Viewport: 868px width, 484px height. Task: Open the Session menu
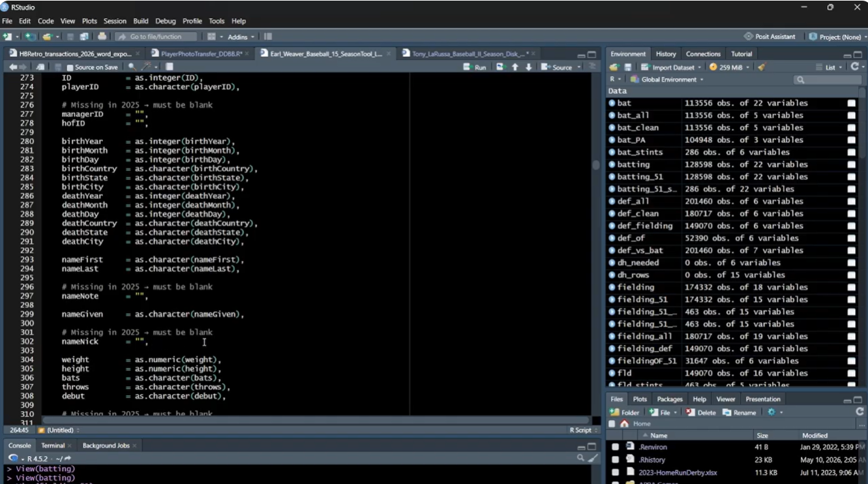(x=115, y=21)
